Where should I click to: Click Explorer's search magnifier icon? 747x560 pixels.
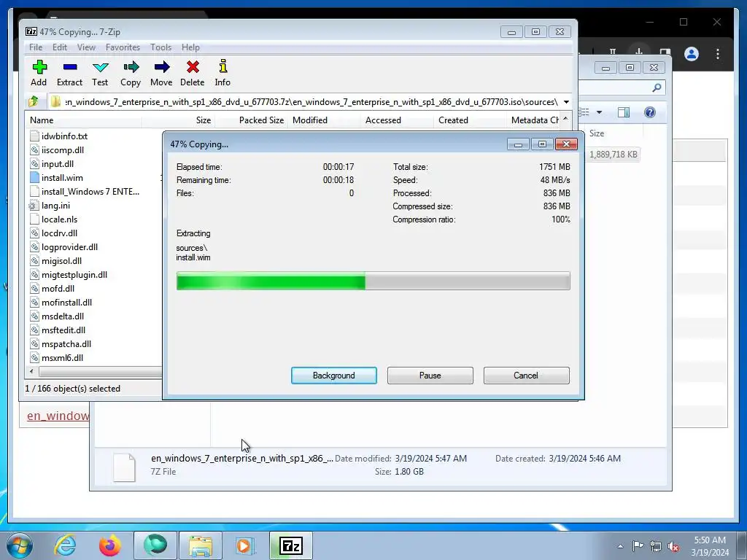pyautogui.click(x=657, y=87)
